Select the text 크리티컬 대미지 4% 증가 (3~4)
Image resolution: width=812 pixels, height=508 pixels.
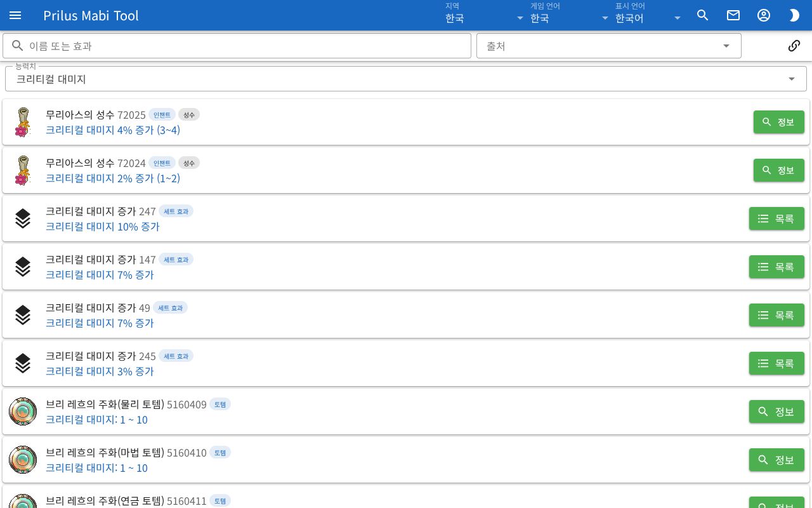coord(113,130)
